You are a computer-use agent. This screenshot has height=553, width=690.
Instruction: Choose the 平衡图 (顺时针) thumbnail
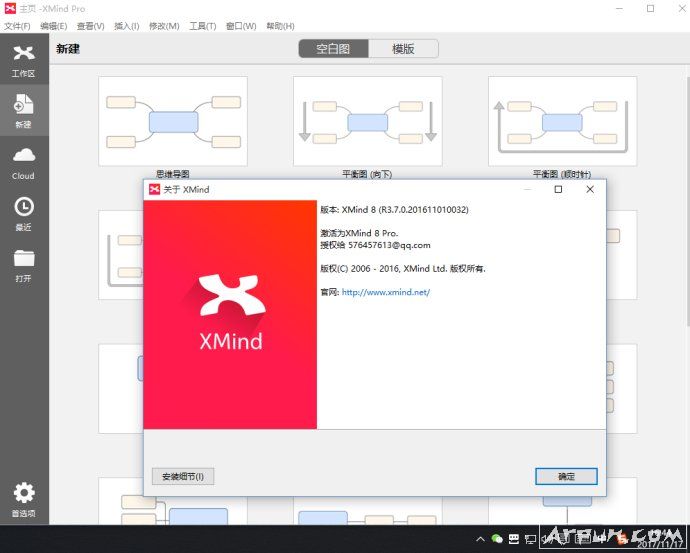coord(562,121)
